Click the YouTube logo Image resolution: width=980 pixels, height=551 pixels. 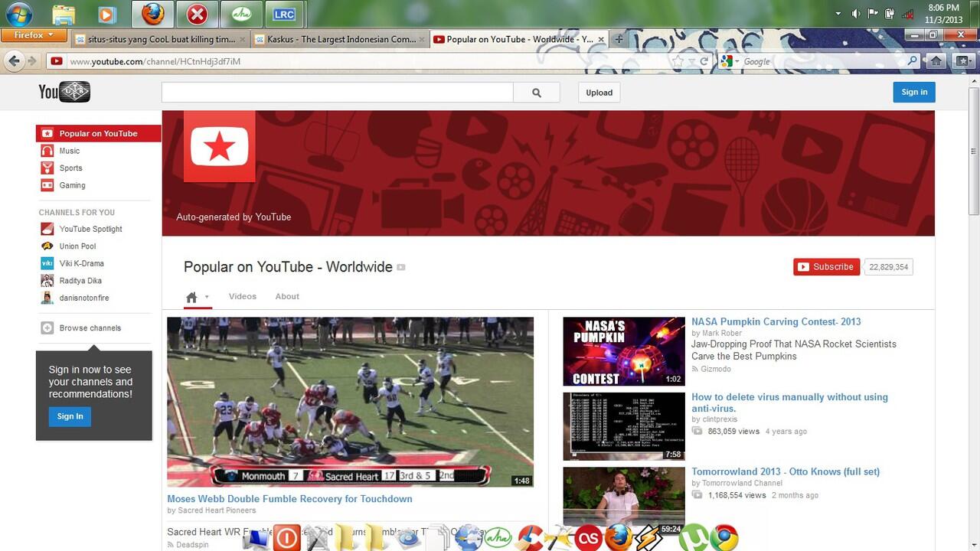pyautogui.click(x=64, y=93)
